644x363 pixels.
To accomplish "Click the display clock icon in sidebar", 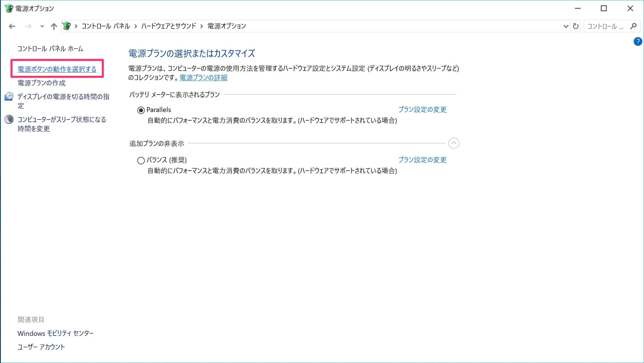I will pyautogui.click(x=9, y=96).
